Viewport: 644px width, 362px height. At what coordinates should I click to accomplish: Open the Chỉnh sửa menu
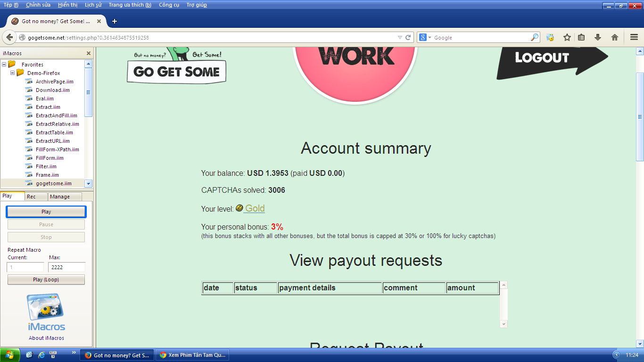(x=38, y=5)
